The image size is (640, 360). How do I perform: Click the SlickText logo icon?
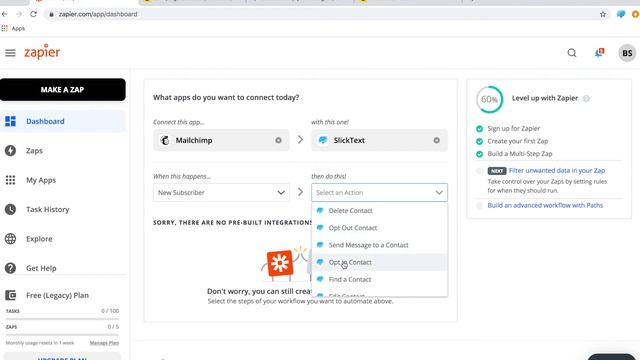[323, 140]
